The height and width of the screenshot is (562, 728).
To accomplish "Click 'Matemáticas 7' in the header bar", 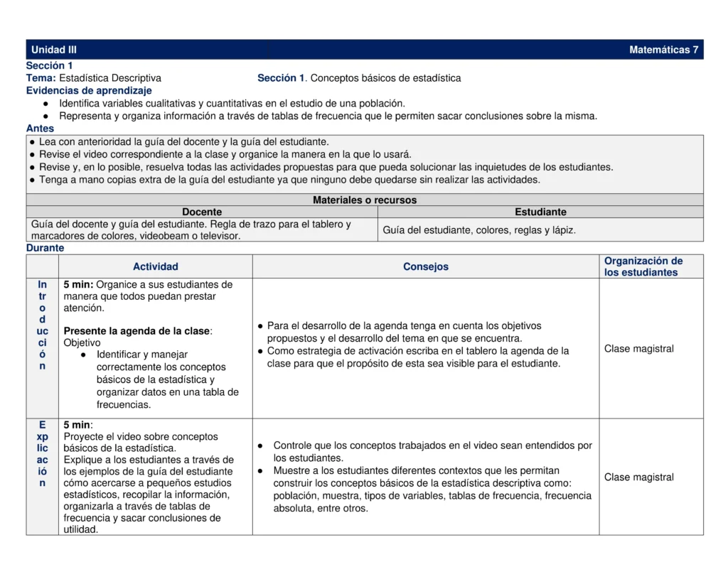I will click(x=663, y=50).
